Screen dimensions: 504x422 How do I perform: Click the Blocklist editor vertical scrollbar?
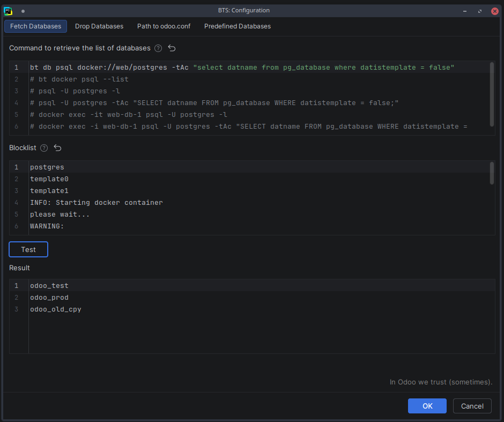[x=492, y=173]
